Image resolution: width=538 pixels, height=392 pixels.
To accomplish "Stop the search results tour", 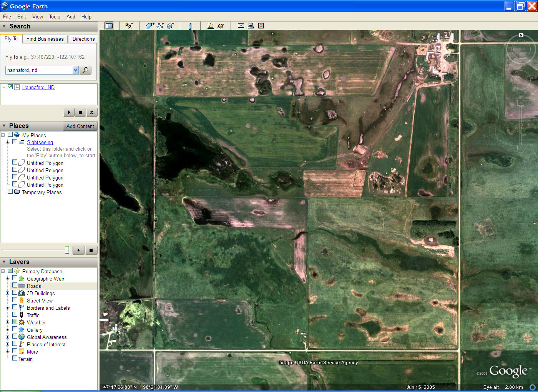I will pyautogui.click(x=80, y=112).
